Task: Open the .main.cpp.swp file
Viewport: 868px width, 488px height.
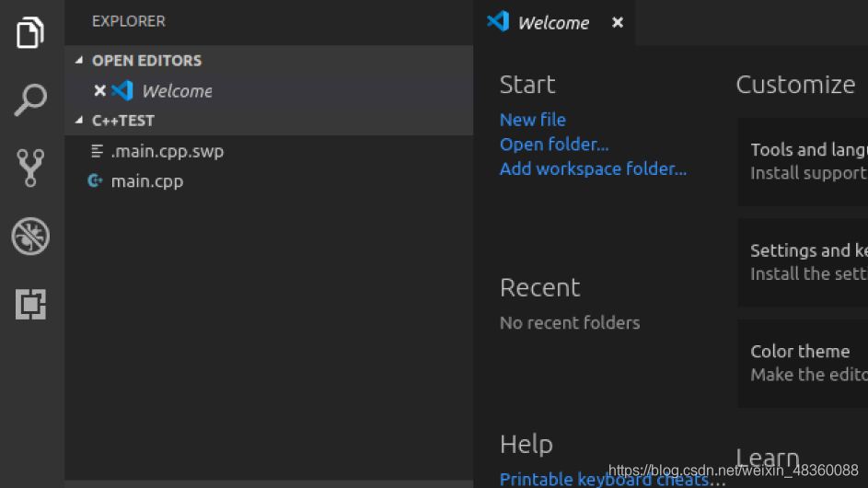Action: pos(269,151)
